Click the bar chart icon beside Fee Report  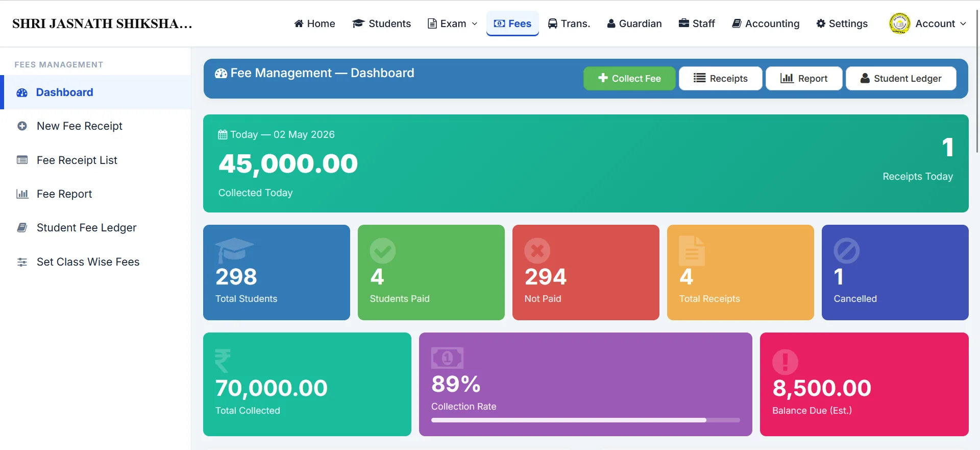pos(22,194)
